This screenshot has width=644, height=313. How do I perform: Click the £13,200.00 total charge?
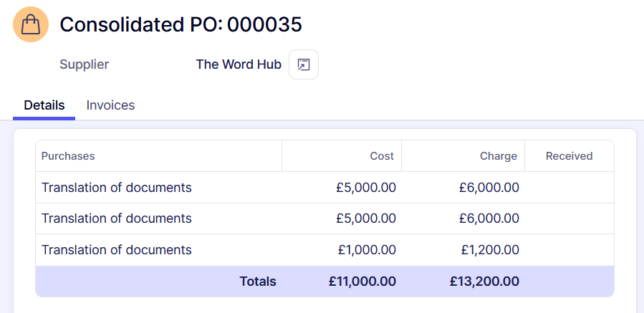pyautogui.click(x=484, y=281)
